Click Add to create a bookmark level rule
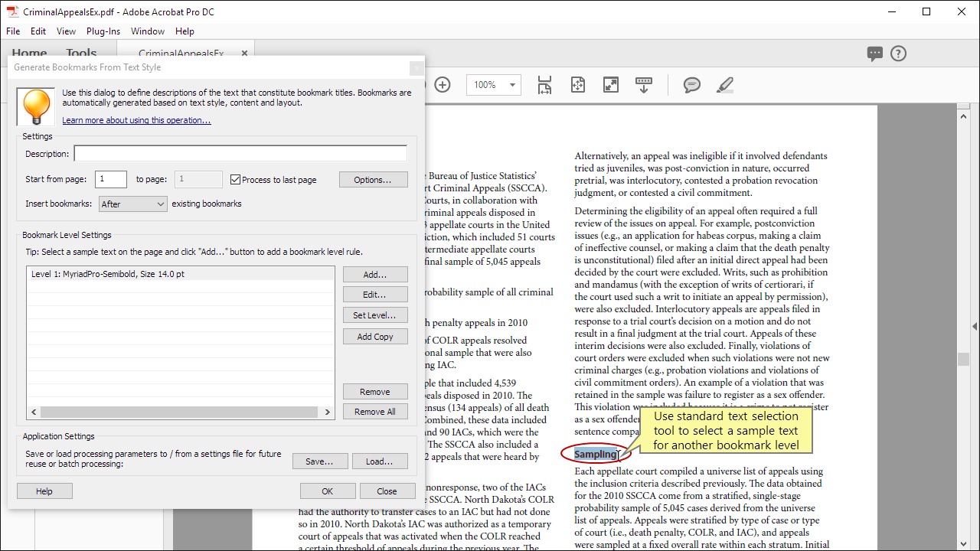Image resolution: width=980 pixels, height=551 pixels. point(375,274)
